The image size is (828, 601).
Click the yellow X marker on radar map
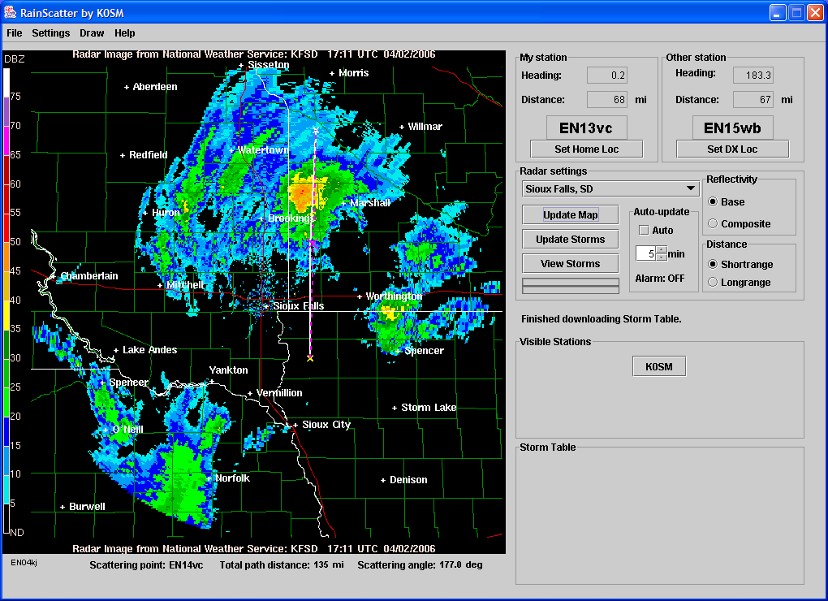pos(310,357)
